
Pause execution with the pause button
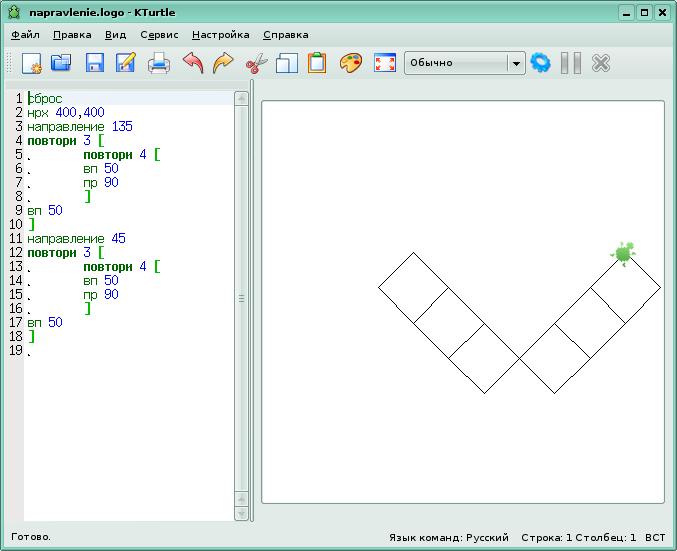click(571, 63)
